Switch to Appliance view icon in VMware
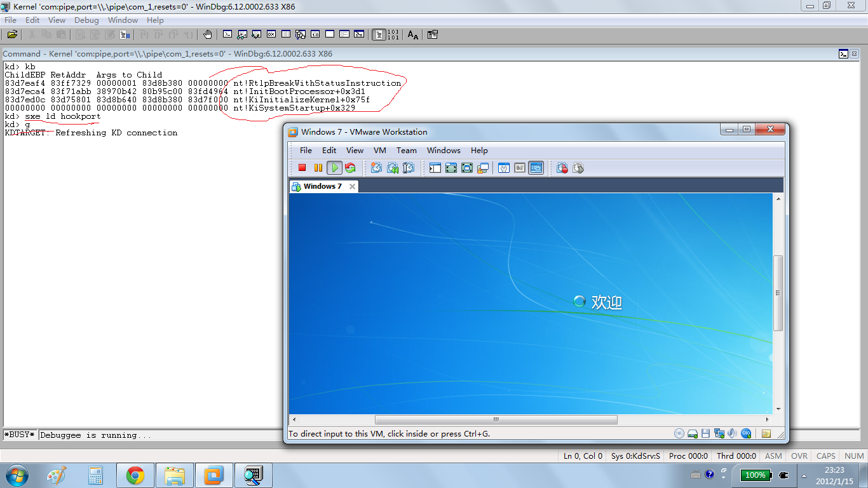Screen dimensions: 868x488 coord(520,168)
